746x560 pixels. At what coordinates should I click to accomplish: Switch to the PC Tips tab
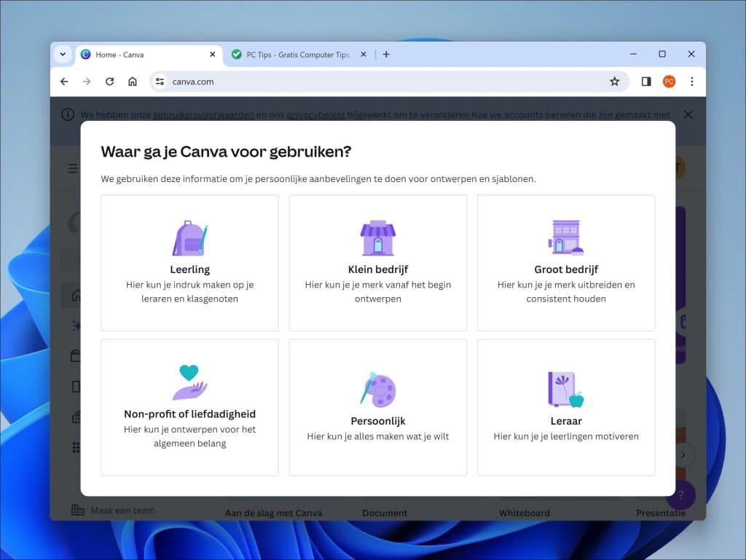tap(298, 55)
